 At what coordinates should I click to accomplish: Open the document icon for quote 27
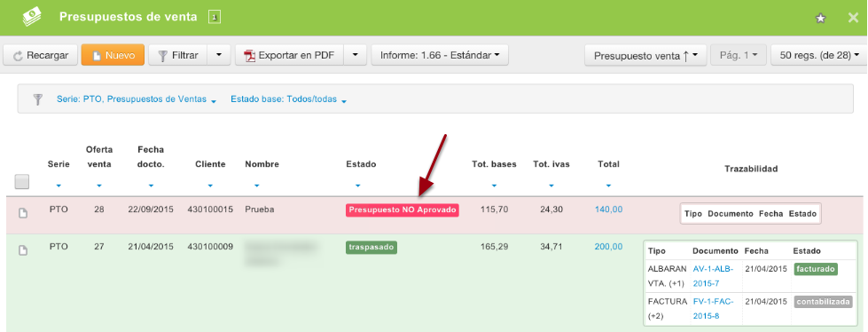pyautogui.click(x=23, y=250)
